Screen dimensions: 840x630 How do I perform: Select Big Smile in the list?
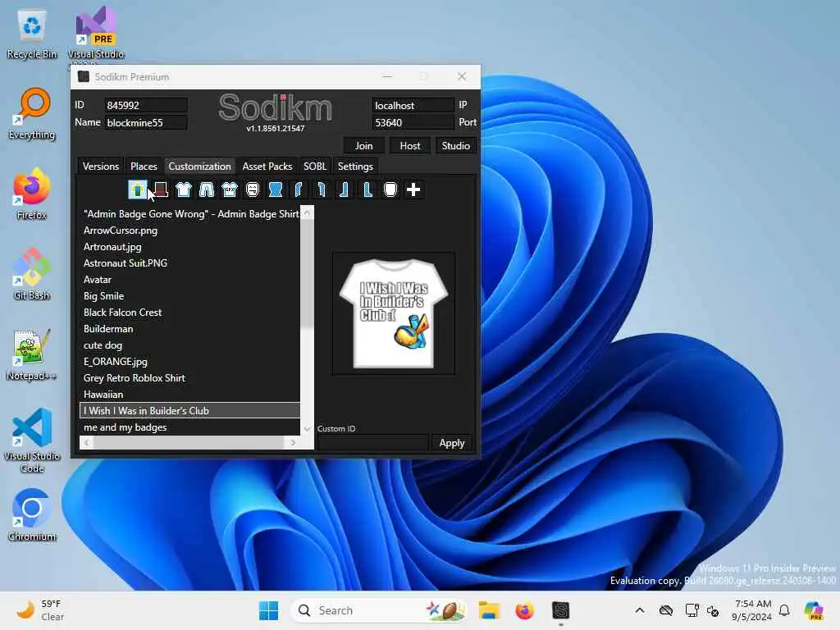[189, 295]
